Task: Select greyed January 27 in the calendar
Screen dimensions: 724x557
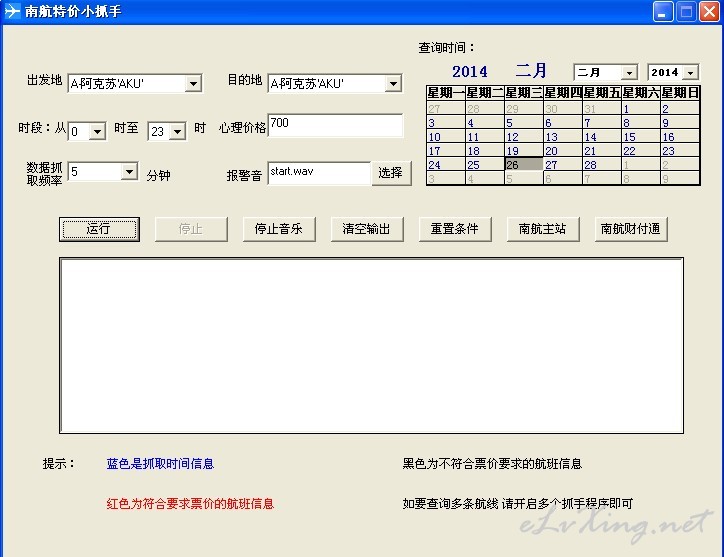Action: [x=446, y=109]
